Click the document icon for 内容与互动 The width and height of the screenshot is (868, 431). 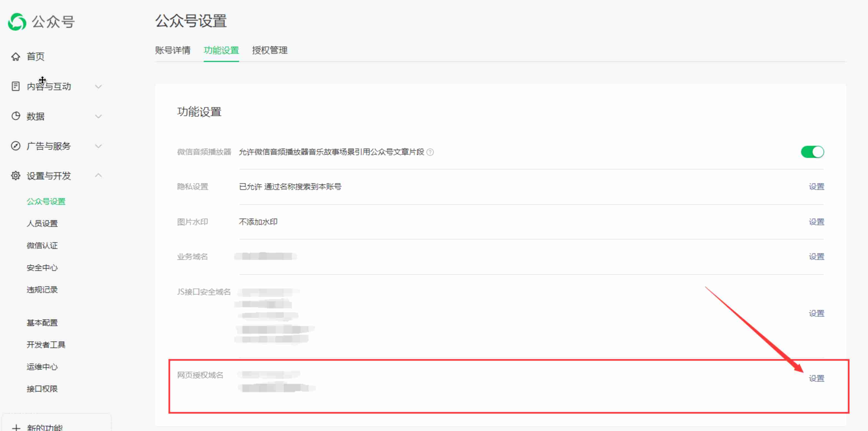click(15, 87)
